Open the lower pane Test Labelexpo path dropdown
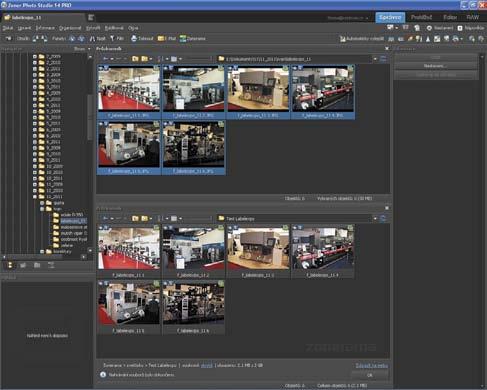The image size is (487, 390). (x=375, y=219)
